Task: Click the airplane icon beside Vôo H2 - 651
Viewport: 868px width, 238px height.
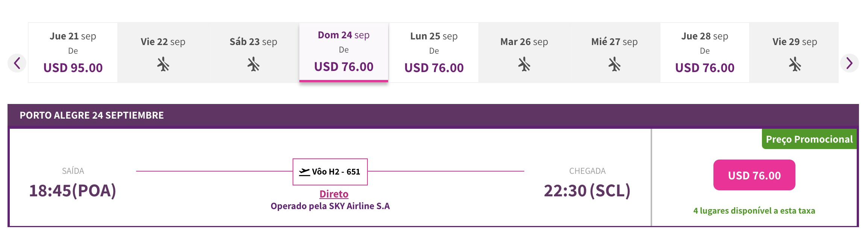Action: (304, 172)
